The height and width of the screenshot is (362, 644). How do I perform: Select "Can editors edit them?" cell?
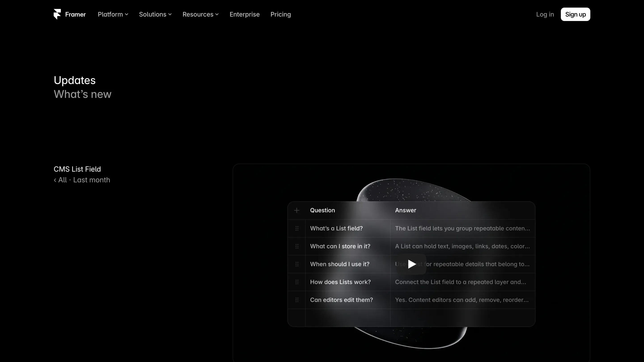coord(348,300)
